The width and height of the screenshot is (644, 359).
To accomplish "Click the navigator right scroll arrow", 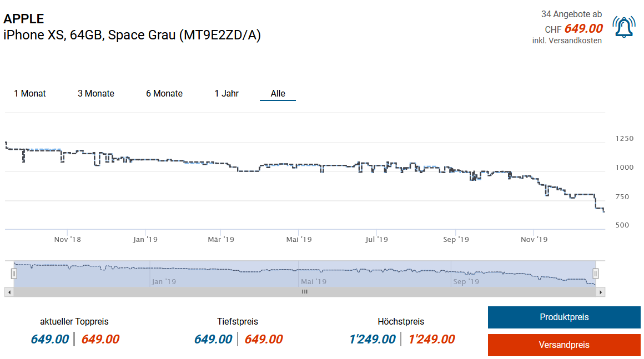I will click(601, 292).
